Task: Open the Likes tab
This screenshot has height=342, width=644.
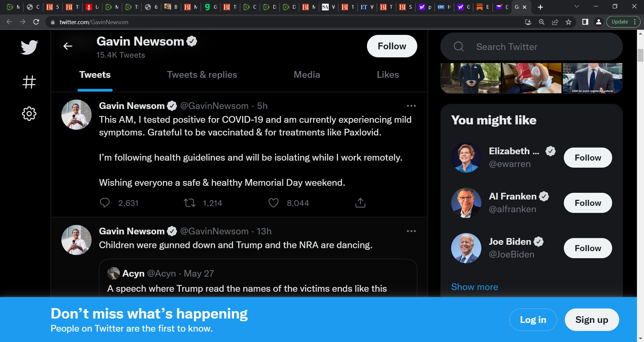Action: (388, 75)
